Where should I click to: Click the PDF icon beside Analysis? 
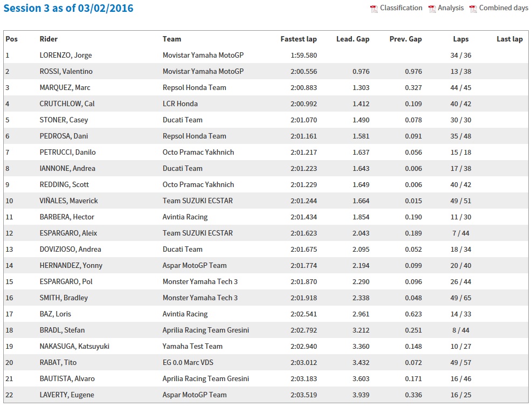(432, 9)
